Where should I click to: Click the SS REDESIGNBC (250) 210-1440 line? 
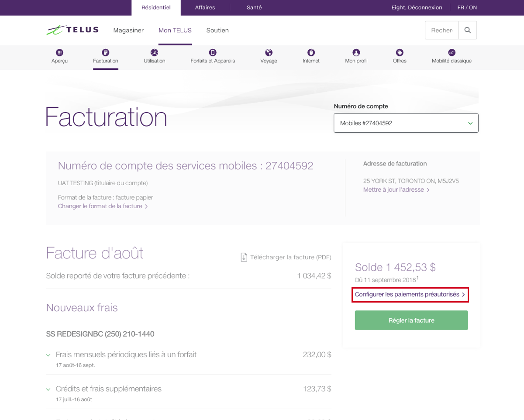(x=100, y=334)
